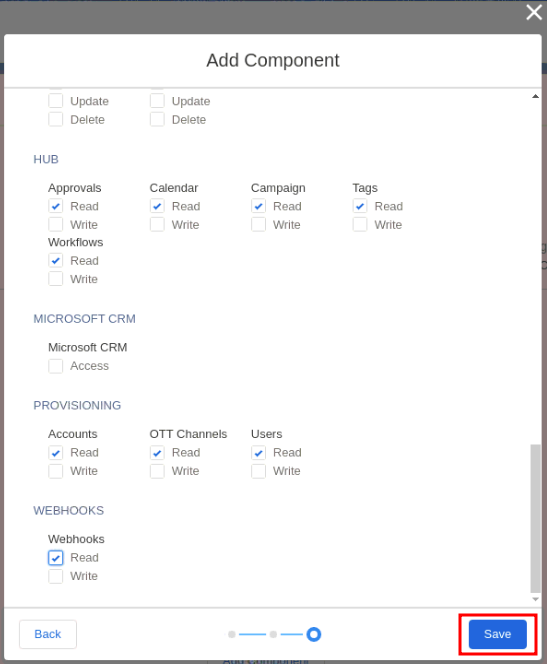Enable Accounts Write permission
The image size is (547, 664).
(55, 471)
